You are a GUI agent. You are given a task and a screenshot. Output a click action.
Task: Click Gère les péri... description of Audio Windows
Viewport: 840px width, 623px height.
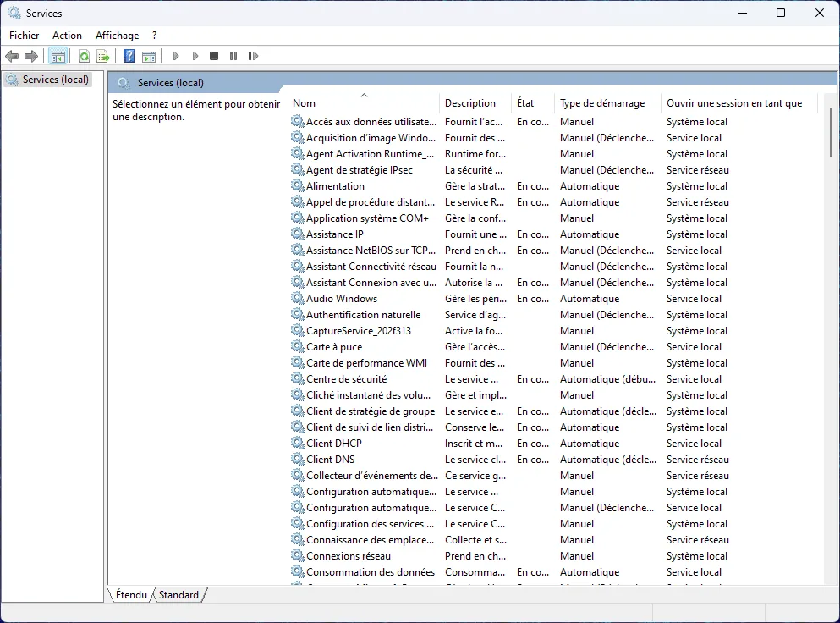475,299
